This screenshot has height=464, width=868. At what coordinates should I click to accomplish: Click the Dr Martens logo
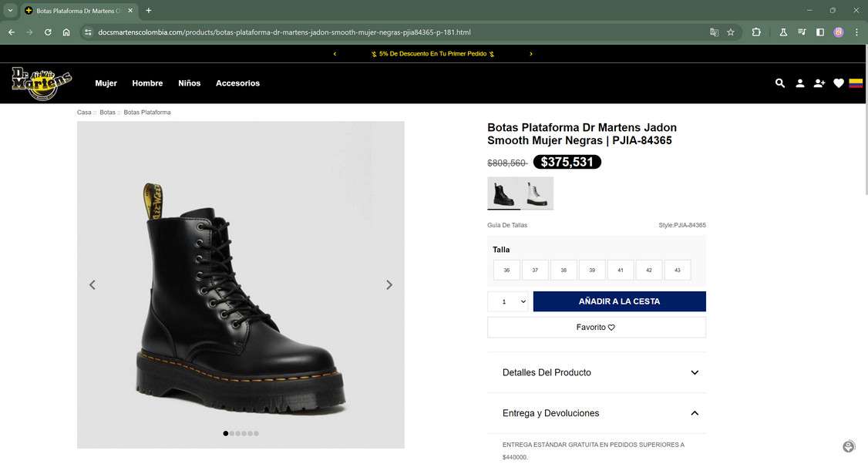[x=42, y=83]
